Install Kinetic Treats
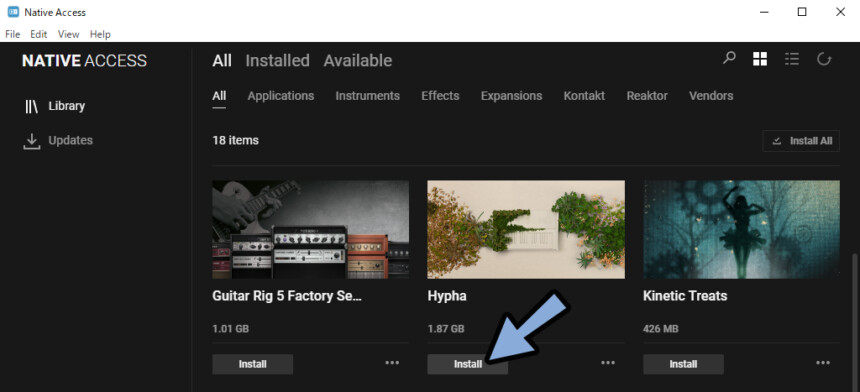860x392 pixels. pyautogui.click(x=683, y=364)
